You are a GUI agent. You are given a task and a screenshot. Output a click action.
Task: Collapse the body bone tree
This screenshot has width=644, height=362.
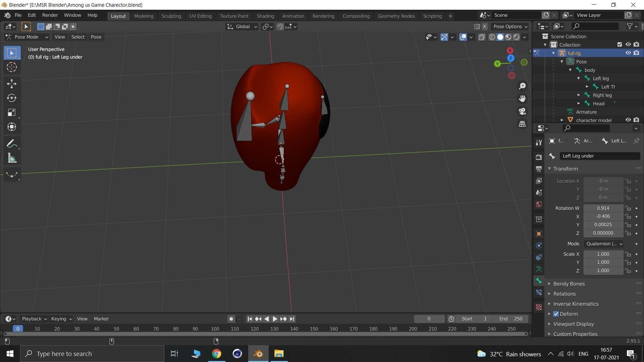coord(570,70)
